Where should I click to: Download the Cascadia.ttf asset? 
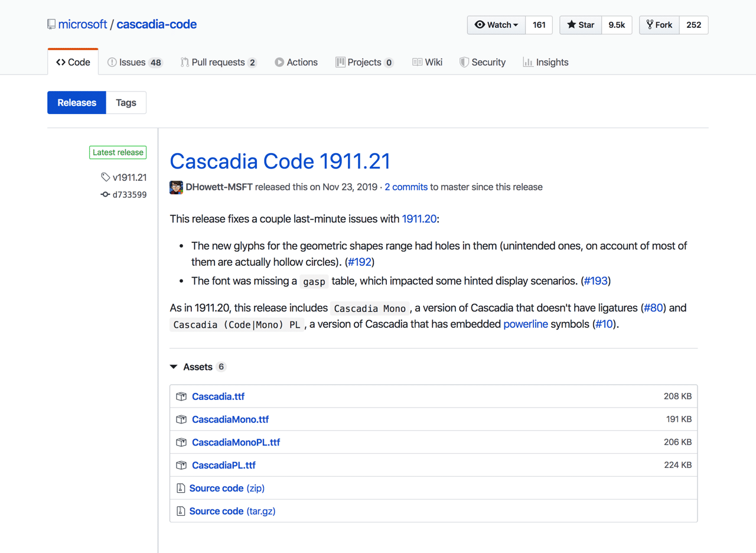[x=218, y=396]
